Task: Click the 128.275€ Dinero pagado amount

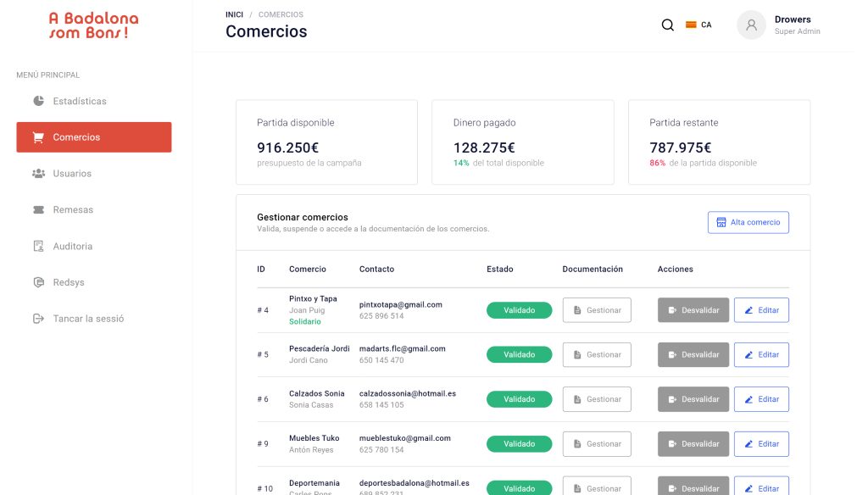Action: 484,147
